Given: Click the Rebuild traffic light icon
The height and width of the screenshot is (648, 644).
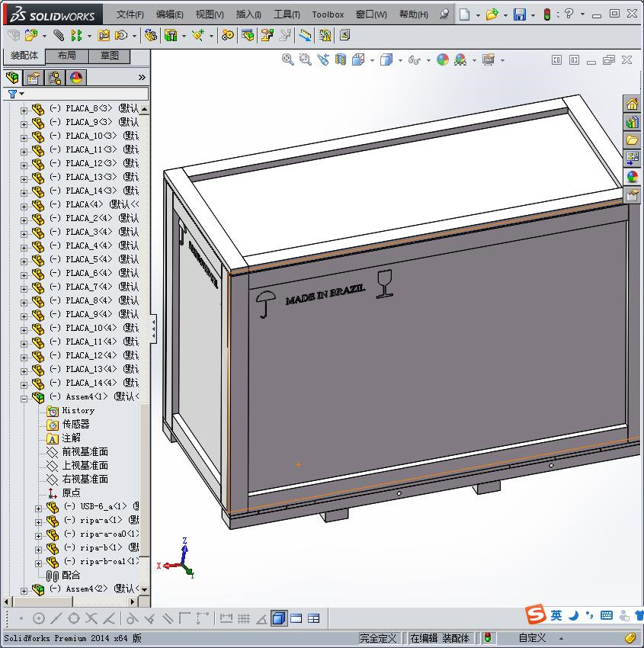Looking at the screenshot, I should point(547,14).
